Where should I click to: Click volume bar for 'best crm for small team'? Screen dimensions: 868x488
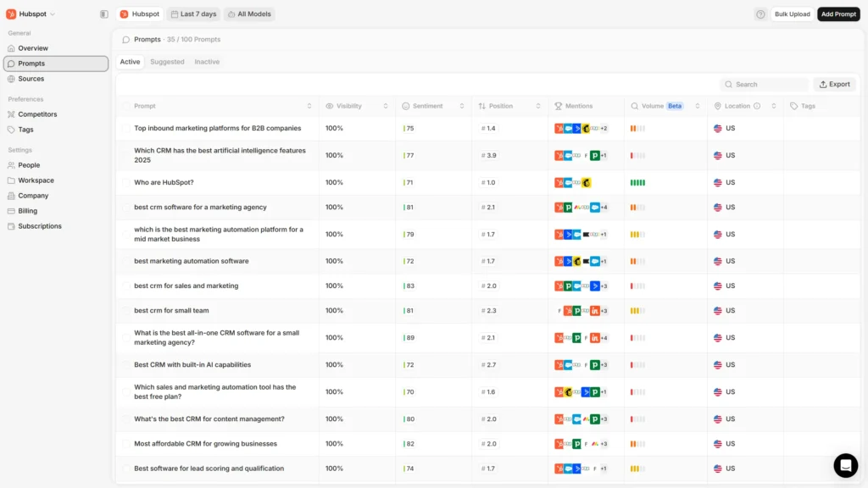pos(637,311)
